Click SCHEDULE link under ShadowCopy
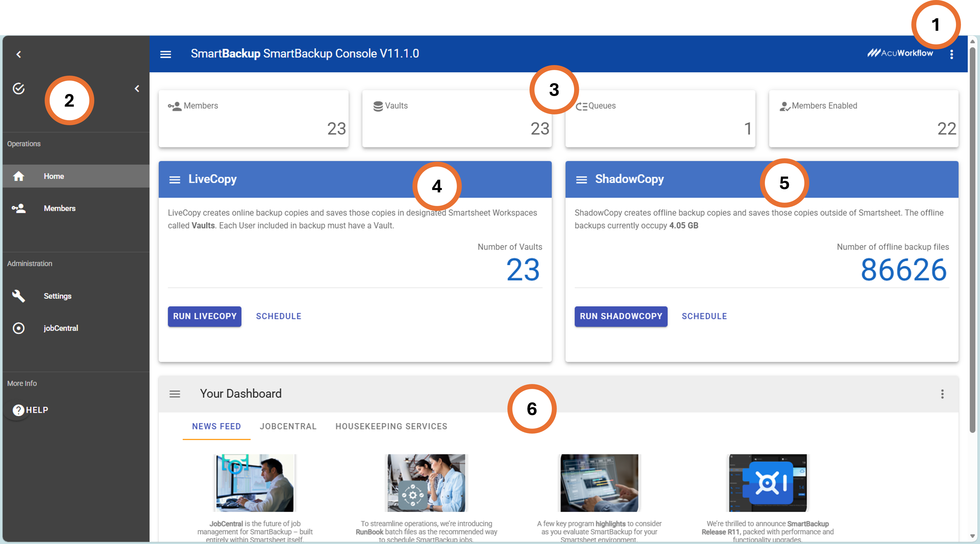980x544 pixels. tap(704, 316)
